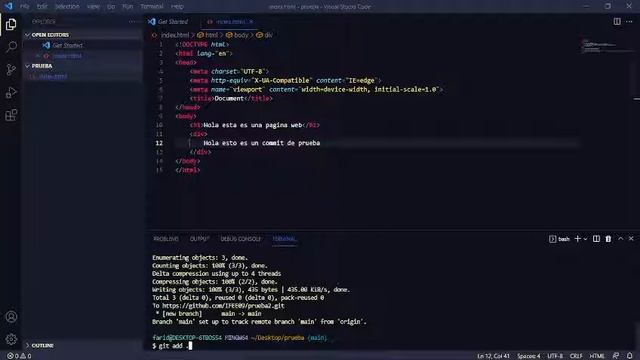
Task: Open the File menu
Action: 24,7
